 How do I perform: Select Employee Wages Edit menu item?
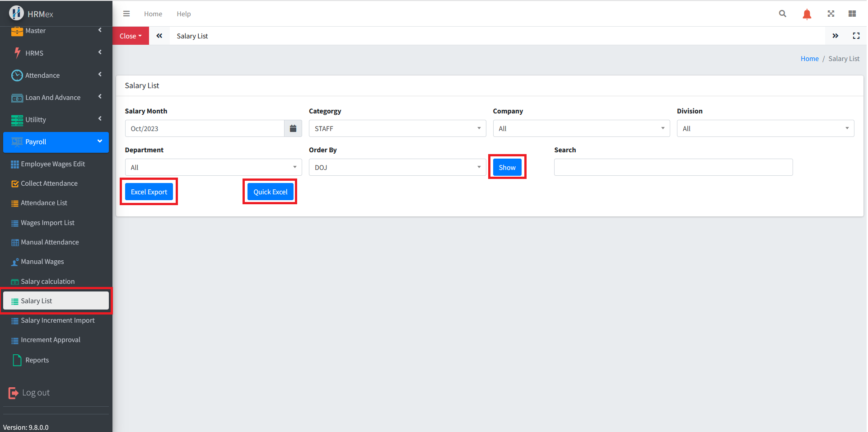pos(52,164)
